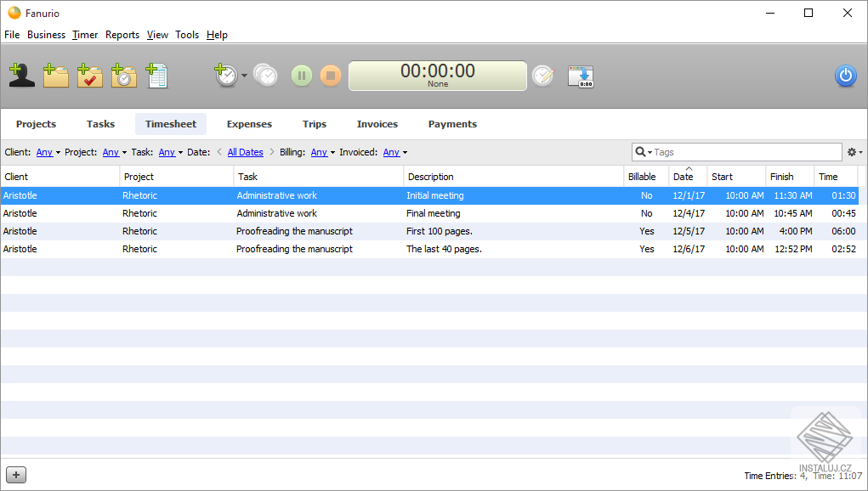This screenshot has height=491, width=868.
Task: Open the Reports menu
Action: (x=122, y=35)
